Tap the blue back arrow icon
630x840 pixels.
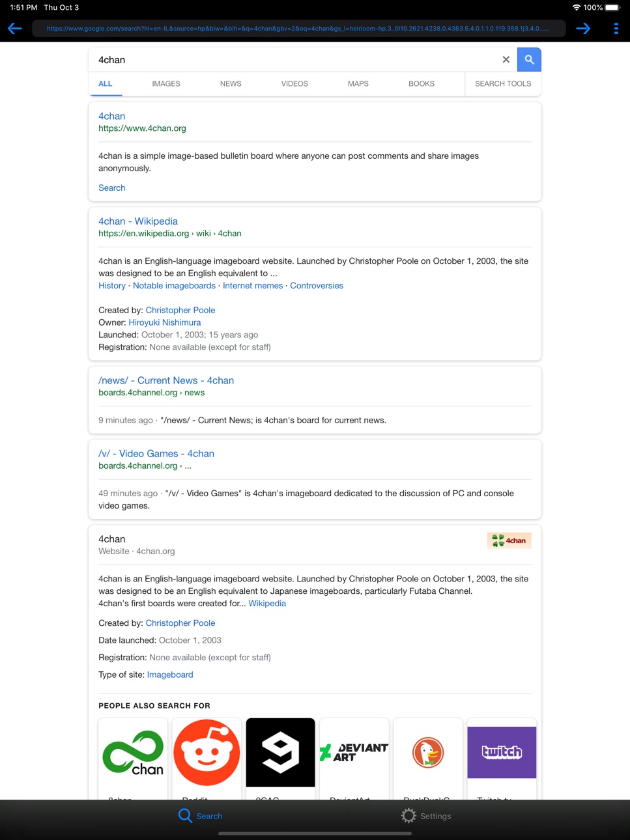15,29
